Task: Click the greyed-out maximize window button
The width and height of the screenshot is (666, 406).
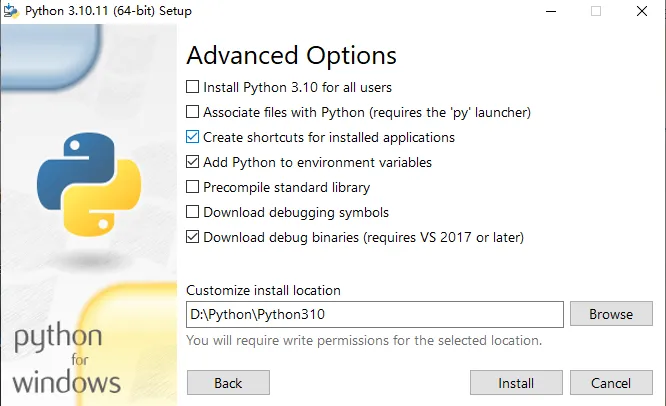Action: [596, 11]
